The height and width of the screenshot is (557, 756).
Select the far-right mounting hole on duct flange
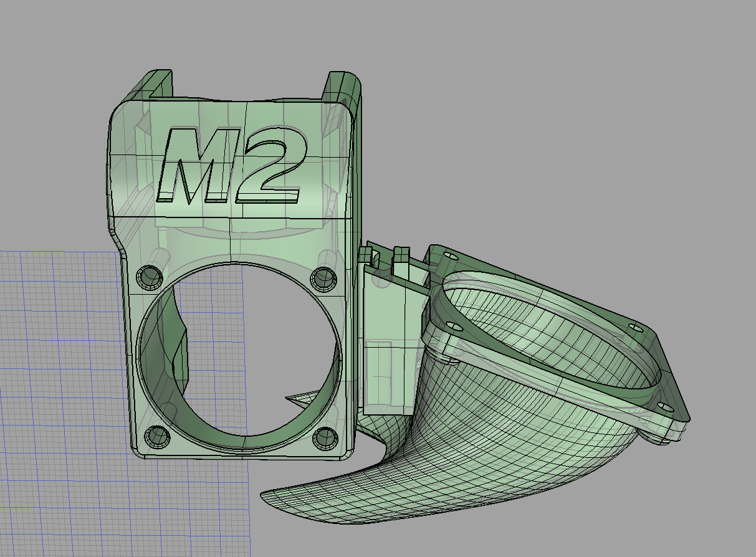[664, 406]
